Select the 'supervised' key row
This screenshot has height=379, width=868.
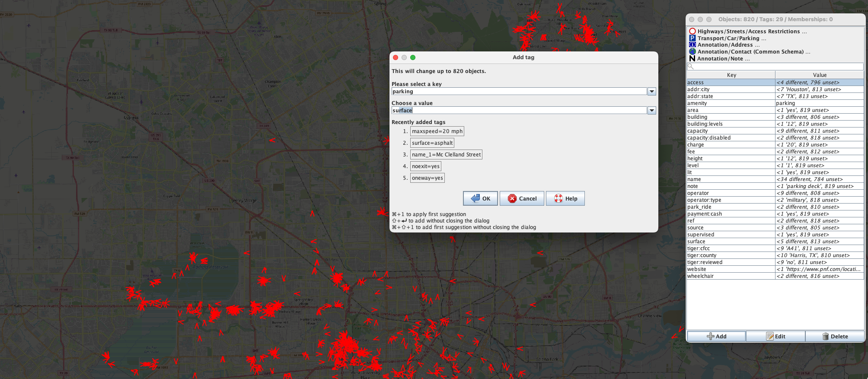tap(731, 235)
